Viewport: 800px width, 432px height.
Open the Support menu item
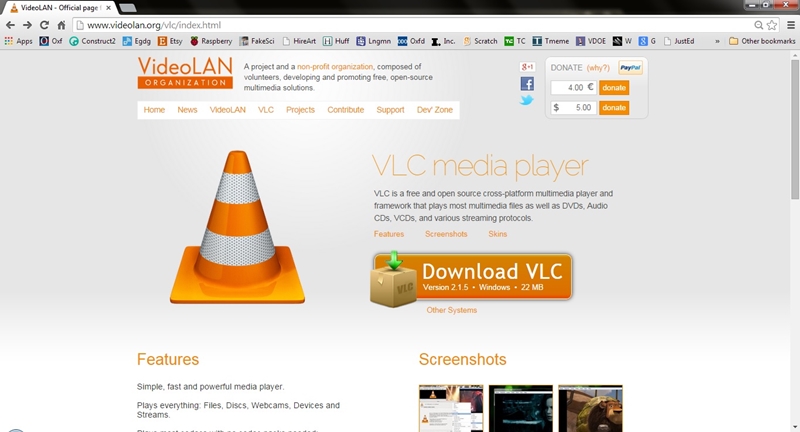tap(390, 110)
